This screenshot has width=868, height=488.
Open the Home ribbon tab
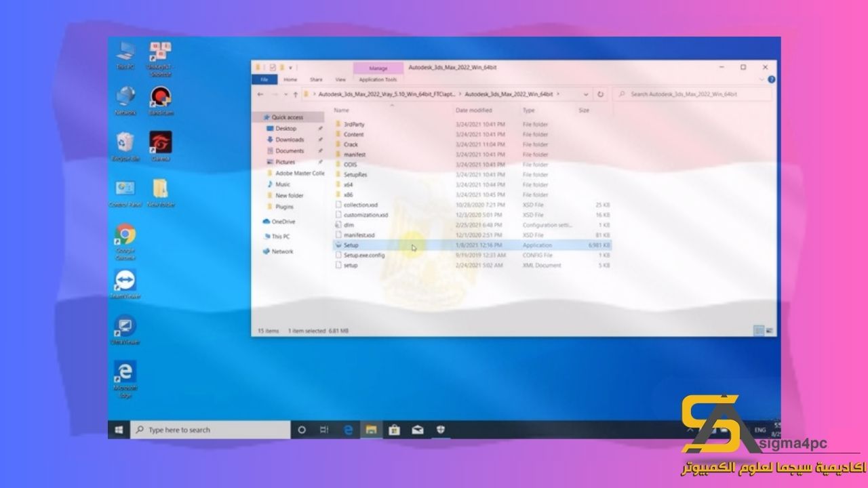click(x=290, y=79)
